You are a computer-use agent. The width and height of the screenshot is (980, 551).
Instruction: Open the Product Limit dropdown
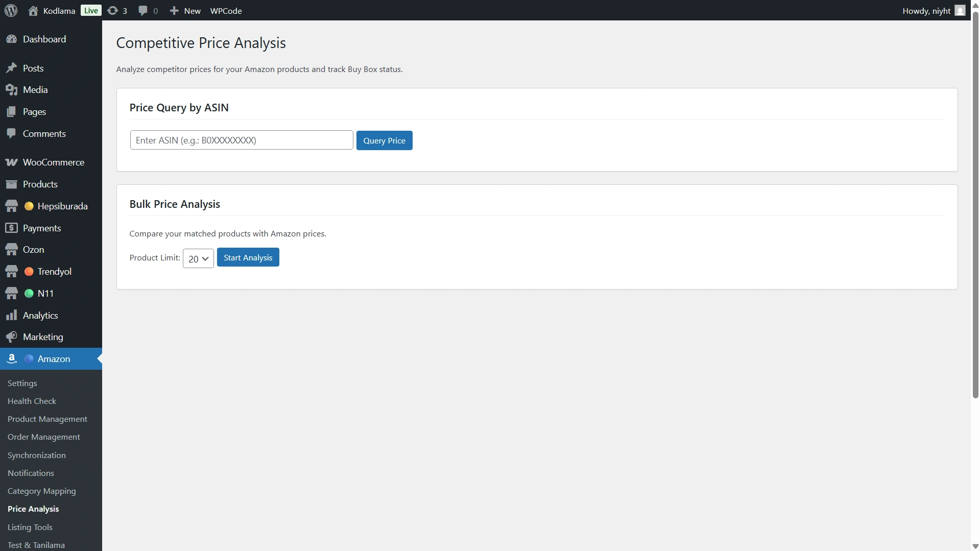pos(198,258)
